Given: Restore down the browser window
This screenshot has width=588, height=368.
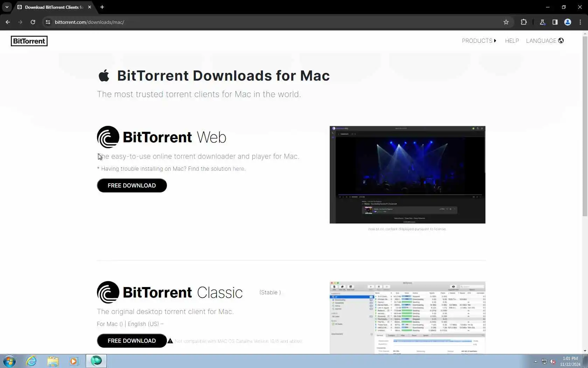Looking at the screenshot, I should click(x=564, y=7).
